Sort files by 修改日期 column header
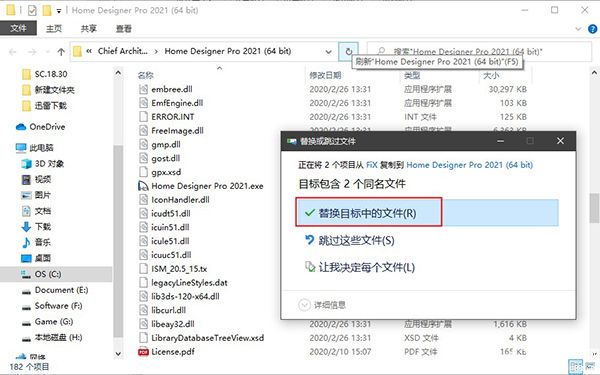 (325, 75)
